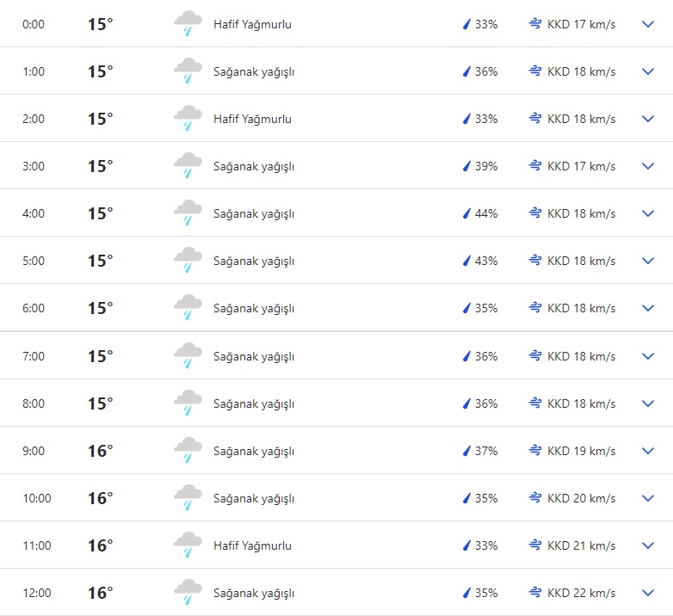The height and width of the screenshot is (616, 673).
Task: Click the rain cloud icon at 6:00
Action: (x=188, y=308)
